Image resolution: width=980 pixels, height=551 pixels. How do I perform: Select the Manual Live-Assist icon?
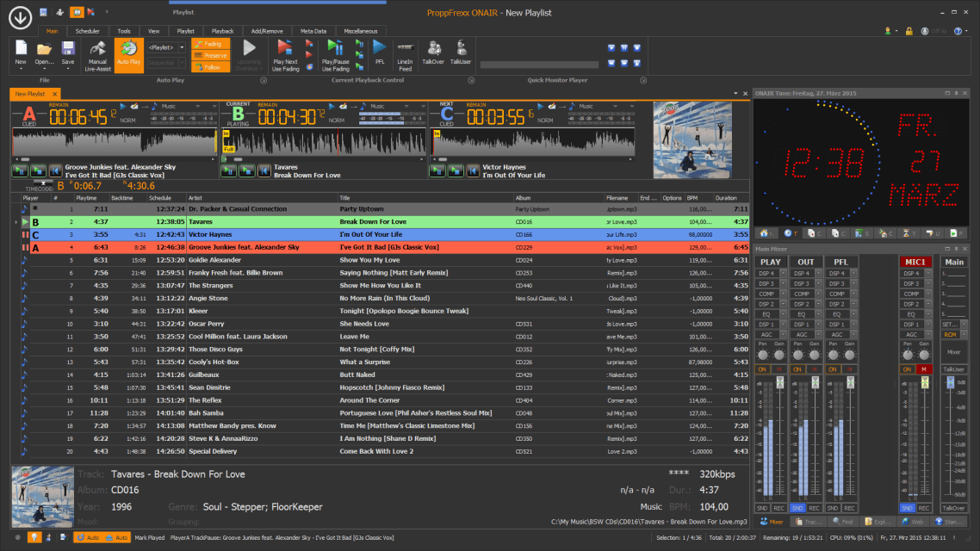click(x=96, y=56)
